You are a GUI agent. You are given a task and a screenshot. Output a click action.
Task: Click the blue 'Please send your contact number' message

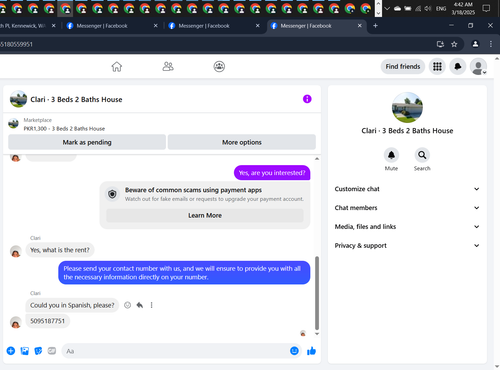click(x=184, y=273)
